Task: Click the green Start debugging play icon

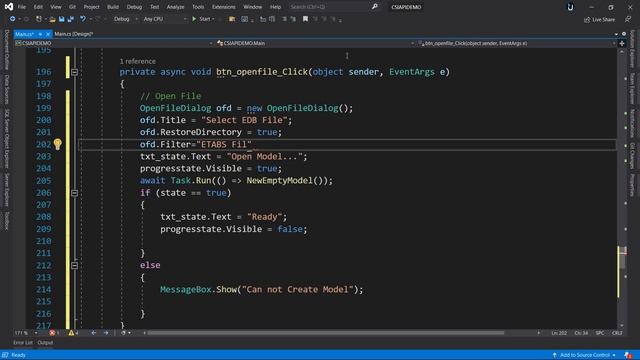Action: 194,19
